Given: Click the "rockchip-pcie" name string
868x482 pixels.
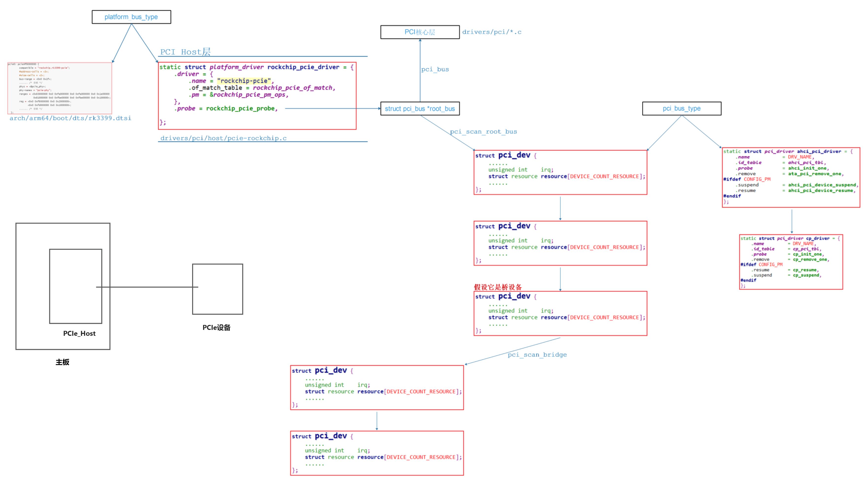Looking at the screenshot, I should [244, 81].
